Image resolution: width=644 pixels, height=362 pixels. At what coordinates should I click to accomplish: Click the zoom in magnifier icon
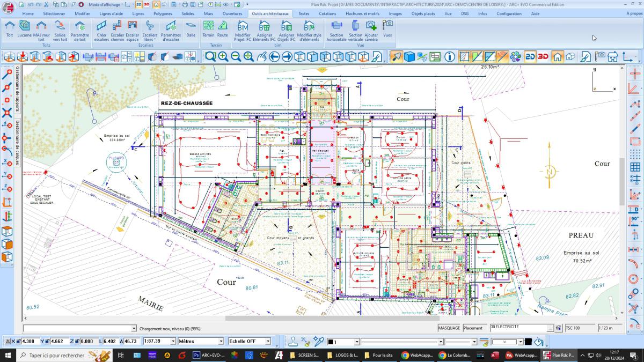[223, 56]
